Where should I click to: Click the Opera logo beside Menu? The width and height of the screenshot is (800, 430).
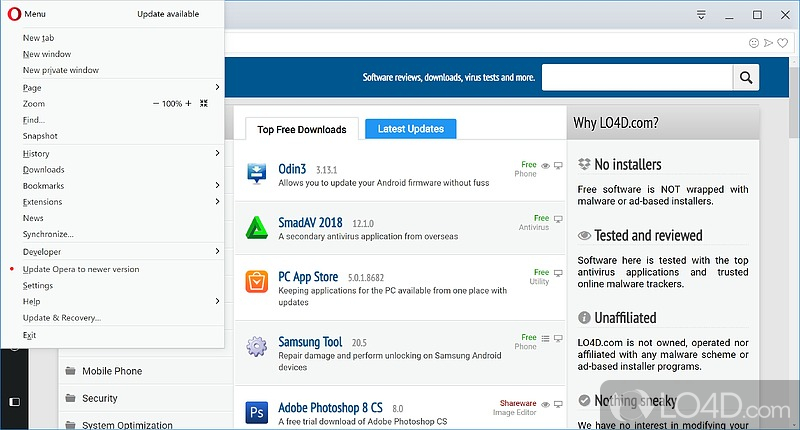pyautogui.click(x=12, y=14)
